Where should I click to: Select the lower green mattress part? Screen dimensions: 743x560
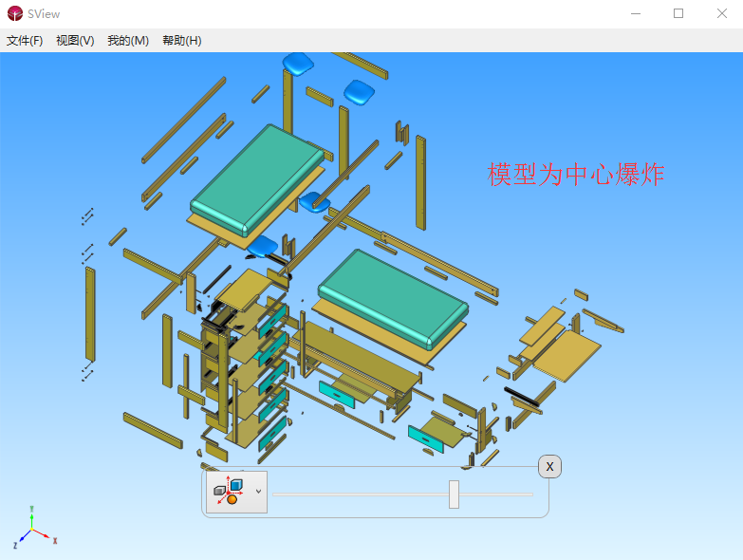click(393, 298)
